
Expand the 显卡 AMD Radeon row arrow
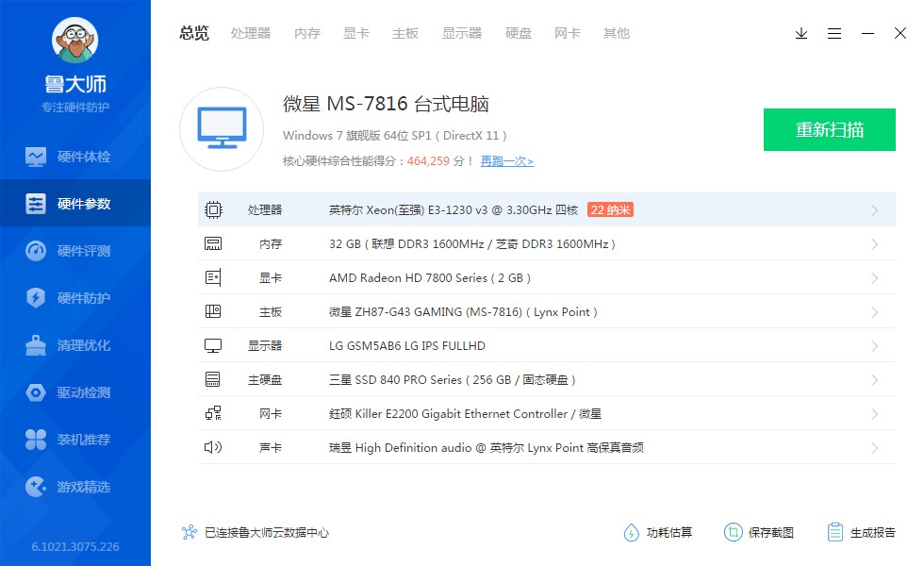[875, 278]
